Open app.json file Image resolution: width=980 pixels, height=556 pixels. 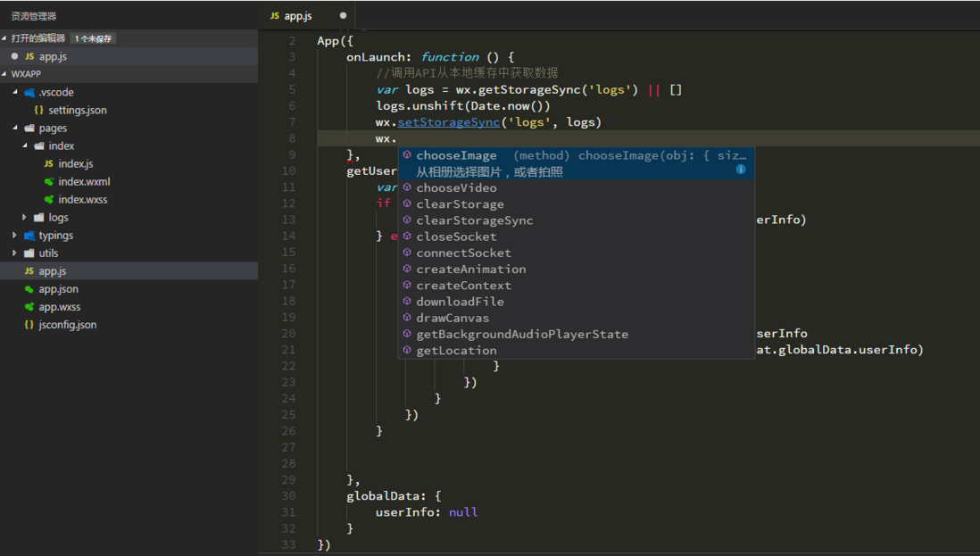[59, 289]
